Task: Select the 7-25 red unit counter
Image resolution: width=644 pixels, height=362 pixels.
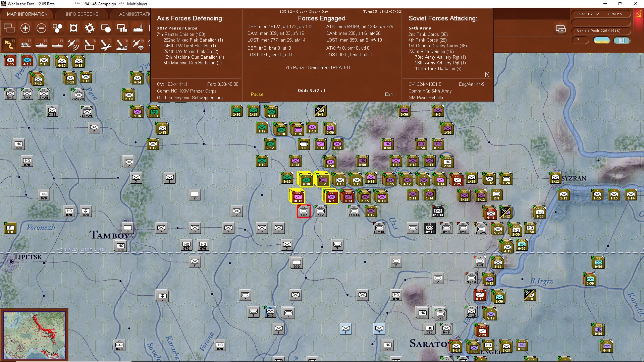Action: click(x=457, y=180)
